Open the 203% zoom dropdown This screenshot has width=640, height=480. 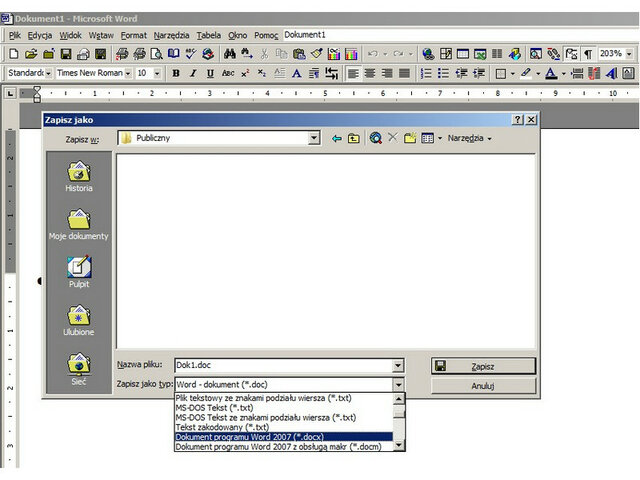pos(629,53)
